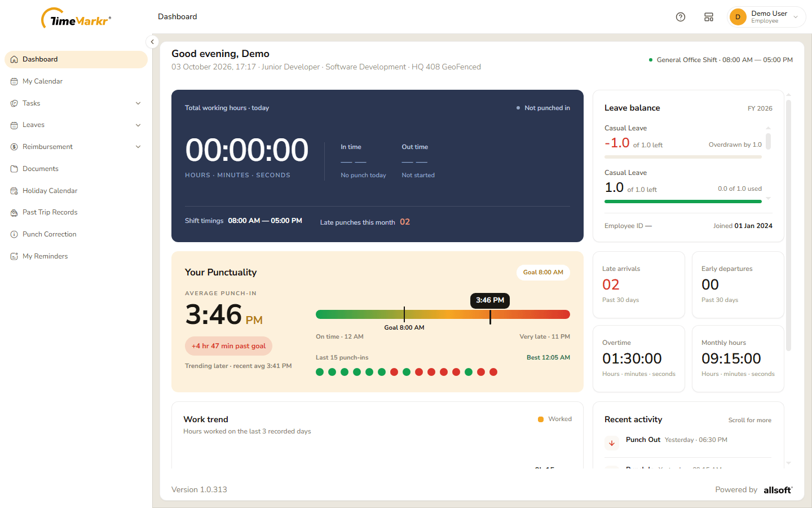Open the Late arrivals card
Image resolution: width=812 pixels, height=508 pixels.
pyautogui.click(x=639, y=285)
